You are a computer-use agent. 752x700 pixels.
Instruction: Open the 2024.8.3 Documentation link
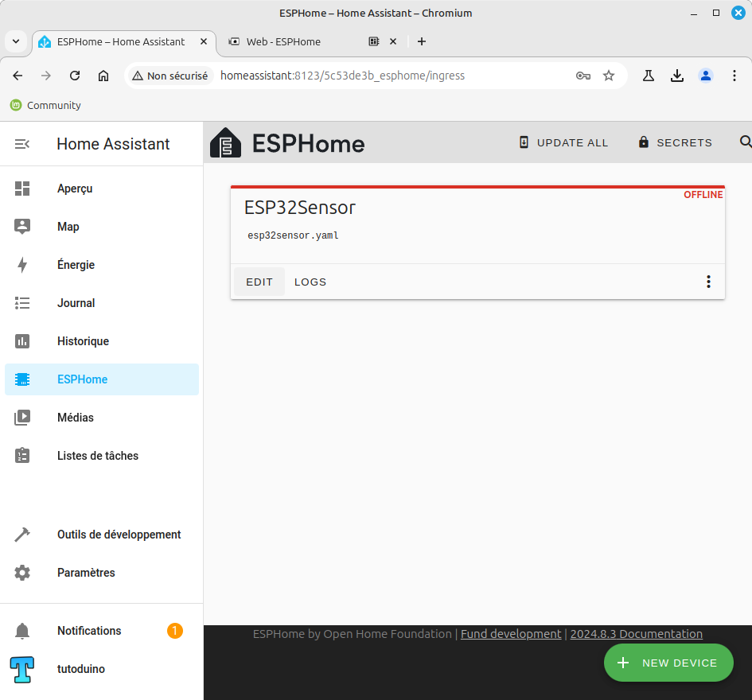tap(636, 634)
